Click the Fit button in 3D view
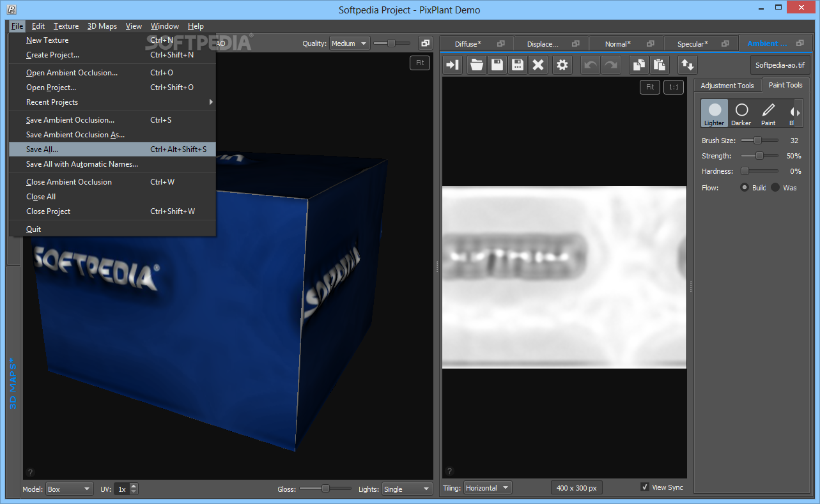Screen dimensions: 820x504 [x=420, y=63]
